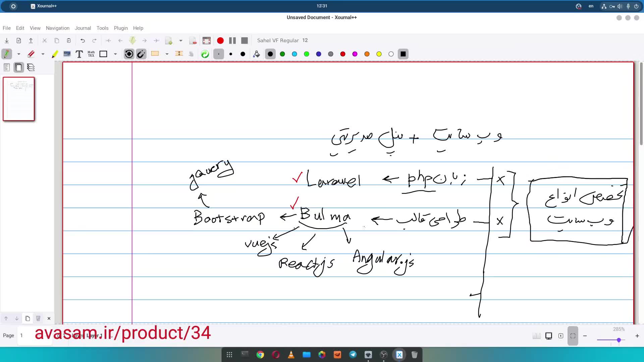644x362 pixels.
Task: Open the Plugin menu
Action: click(x=121, y=28)
